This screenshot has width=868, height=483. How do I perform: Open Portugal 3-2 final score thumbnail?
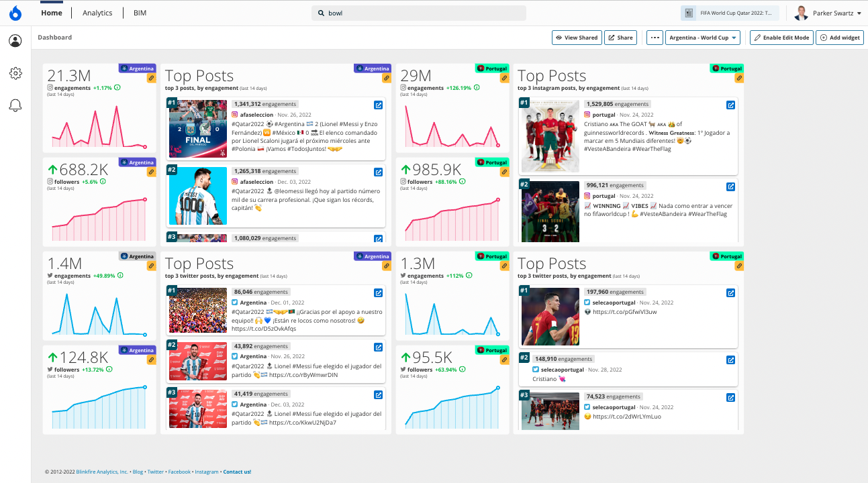pyautogui.click(x=550, y=211)
